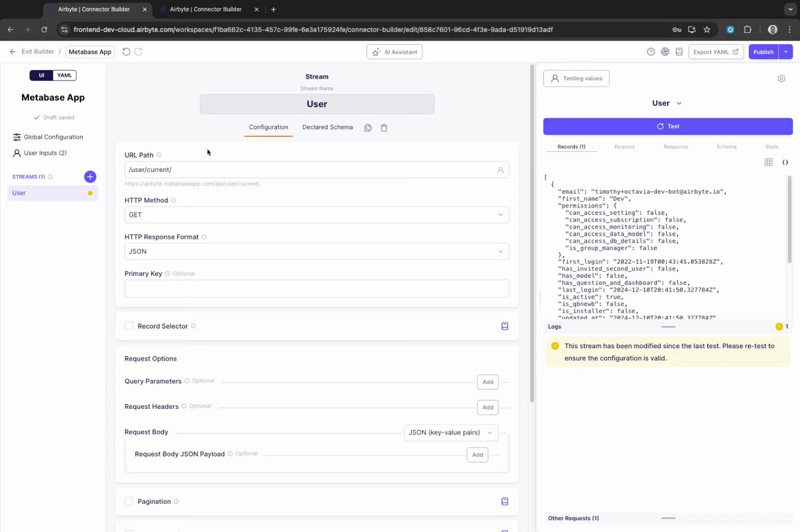This screenshot has width=800, height=532.
Task: Switch to second Airbyte Connector Builder browser tab
Action: tap(206, 9)
